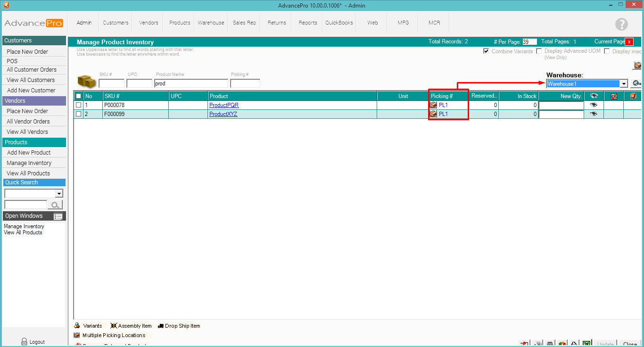
Task: Click the Open Windows list icon
Action: point(58,216)
